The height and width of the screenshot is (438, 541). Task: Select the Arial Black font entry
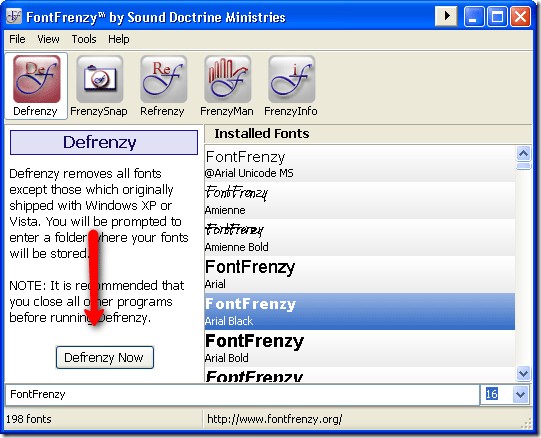pyautogui.click(x=360, y=312)
